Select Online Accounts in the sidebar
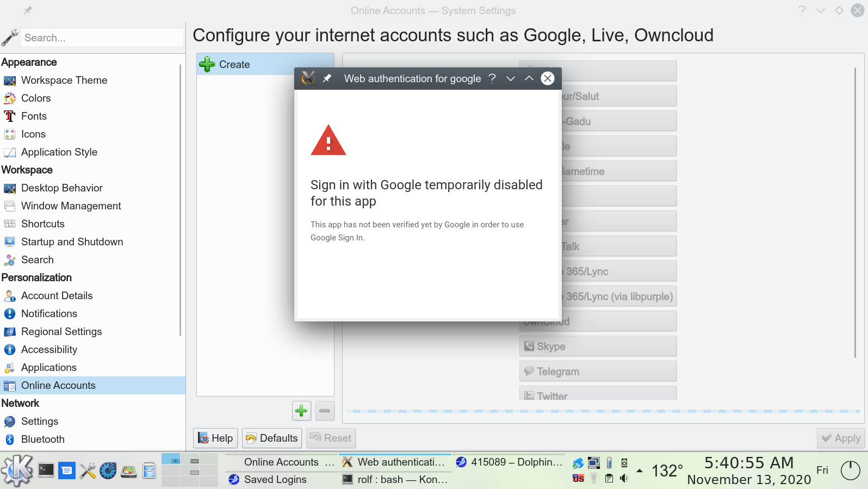This screenshot has width=868, height=489. pos(92,385)
